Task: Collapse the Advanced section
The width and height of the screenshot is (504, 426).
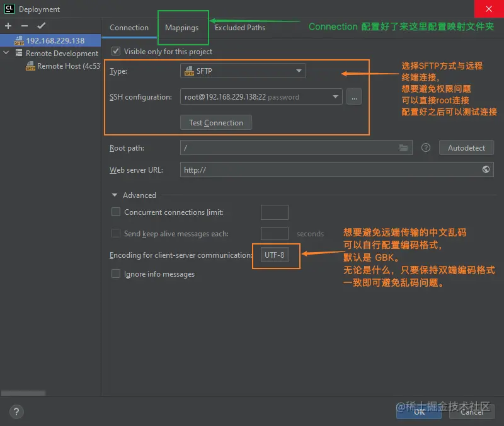Action: pos(115,195)
